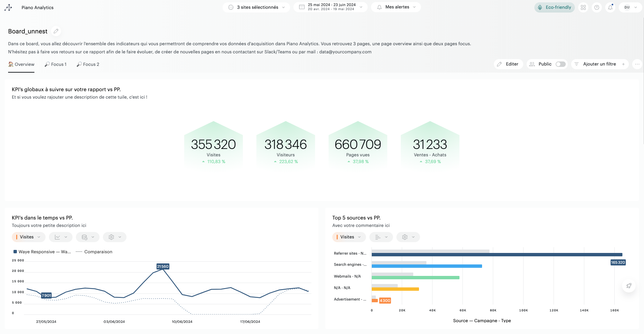
Task: Click the people icon beside Public
Action: (x=532, y=64)
